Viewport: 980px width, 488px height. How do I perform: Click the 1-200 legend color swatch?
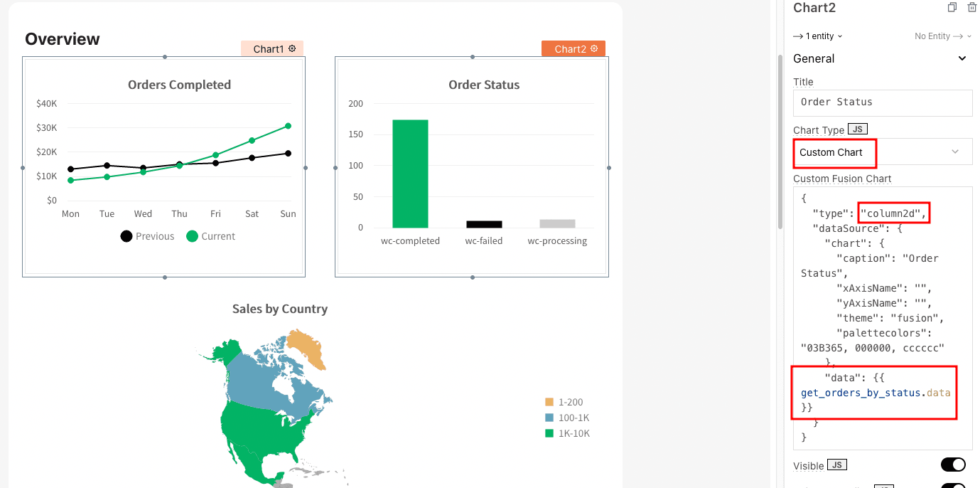click(549, 402)
